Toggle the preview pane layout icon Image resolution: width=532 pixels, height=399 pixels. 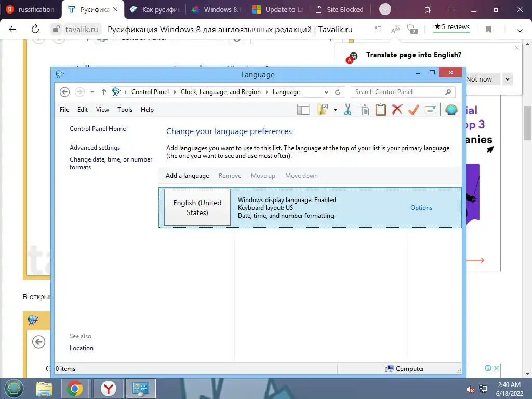[x=303, y=110]
